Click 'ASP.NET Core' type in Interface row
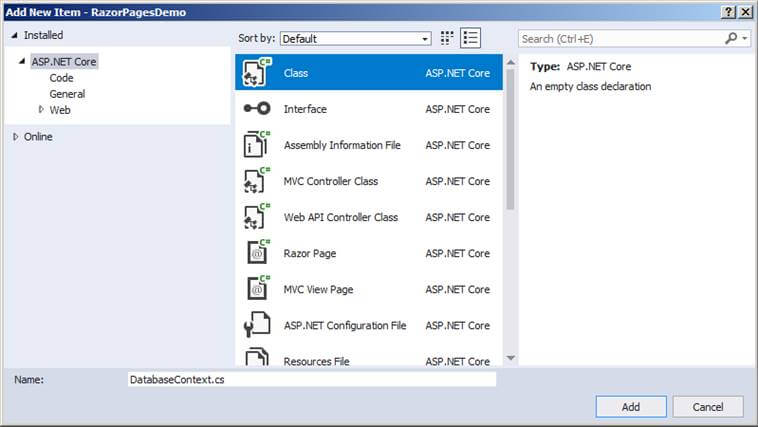The image size is (758, 427). coord(457,109)
